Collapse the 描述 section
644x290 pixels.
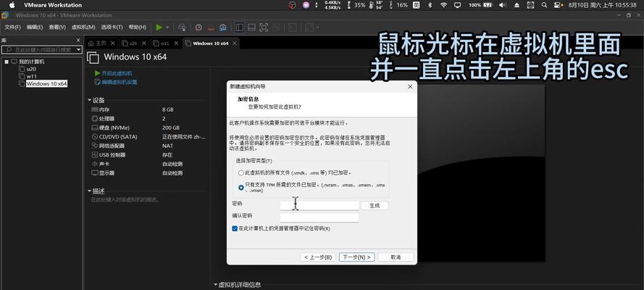pos(90,191)
